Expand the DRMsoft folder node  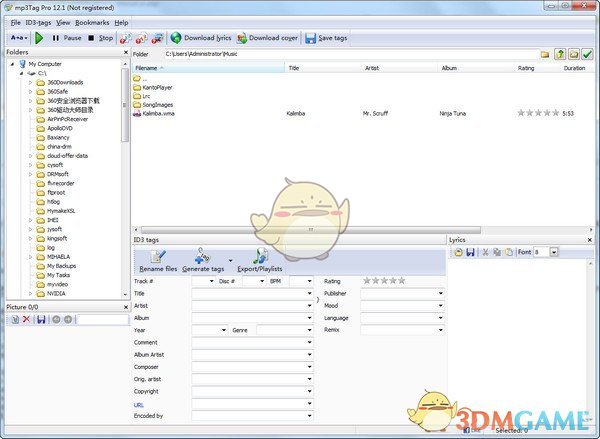31,174
